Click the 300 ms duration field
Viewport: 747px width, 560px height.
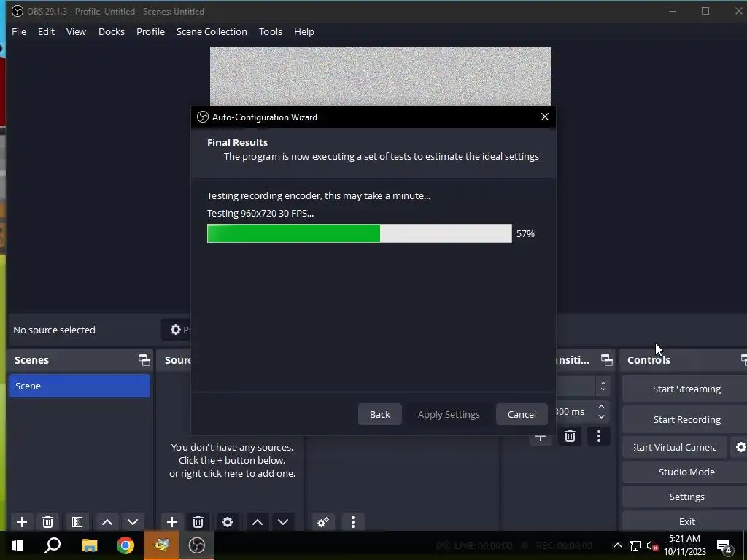tap(574, 412)
